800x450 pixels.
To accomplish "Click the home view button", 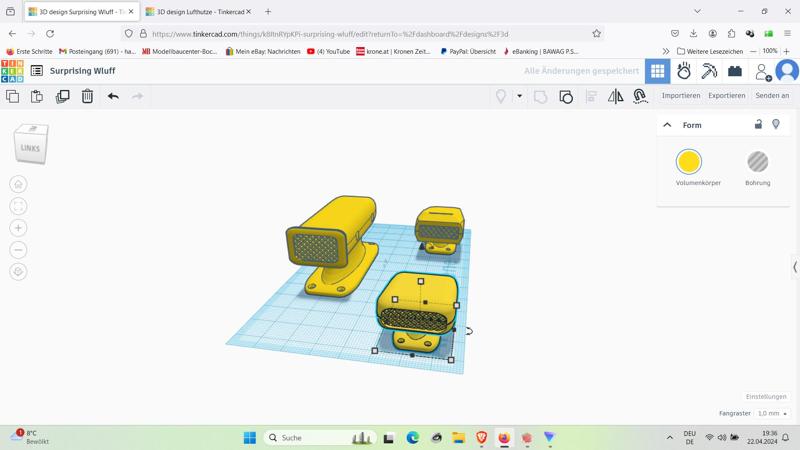I will point(18,184).
